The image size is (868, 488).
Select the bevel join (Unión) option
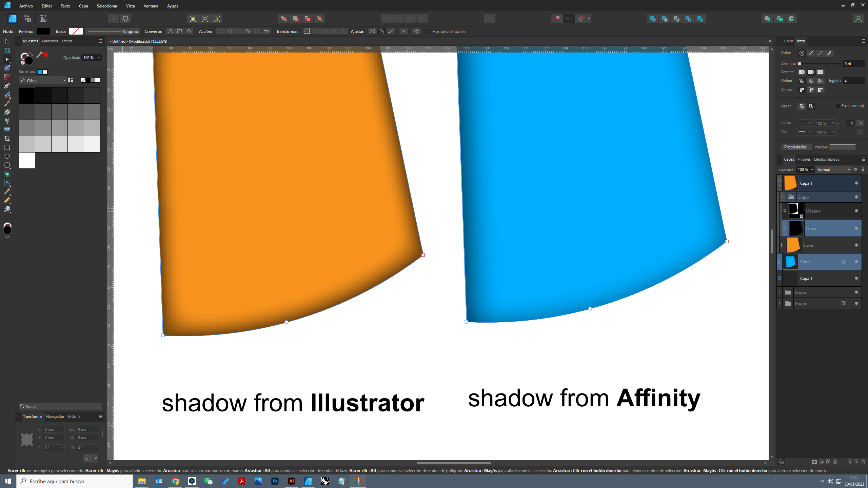pos(811,81)
